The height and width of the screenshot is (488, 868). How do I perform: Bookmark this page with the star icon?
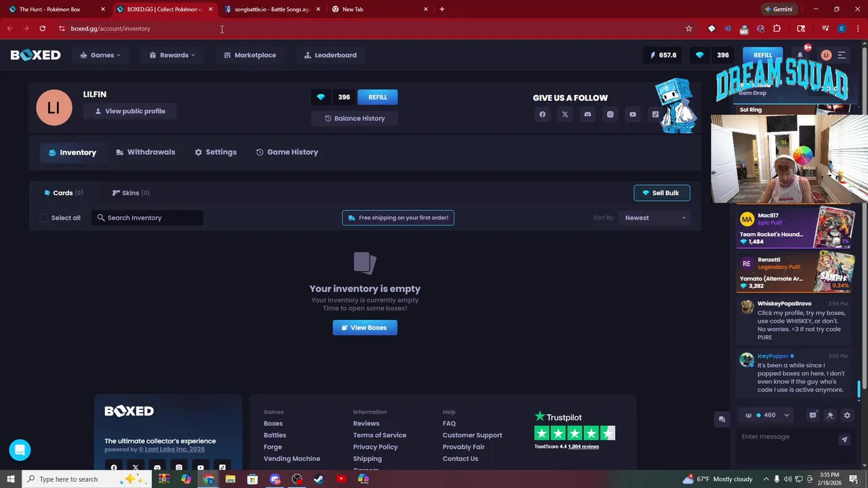(689, 28)
